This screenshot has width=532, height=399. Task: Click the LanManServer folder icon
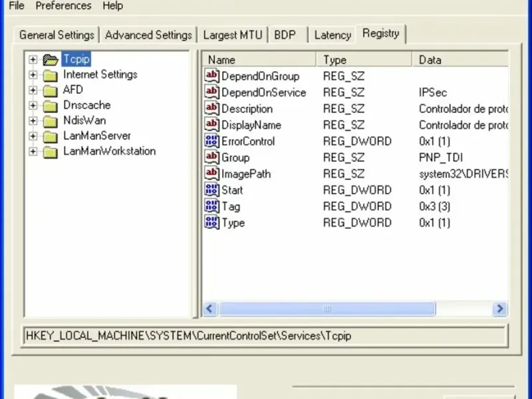51,137
